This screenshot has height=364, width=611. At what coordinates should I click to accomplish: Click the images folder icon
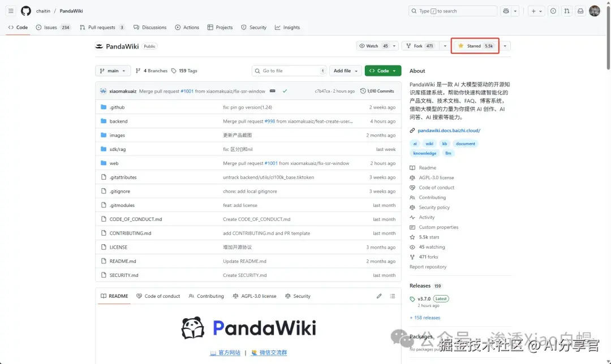(x=104, y=135)
